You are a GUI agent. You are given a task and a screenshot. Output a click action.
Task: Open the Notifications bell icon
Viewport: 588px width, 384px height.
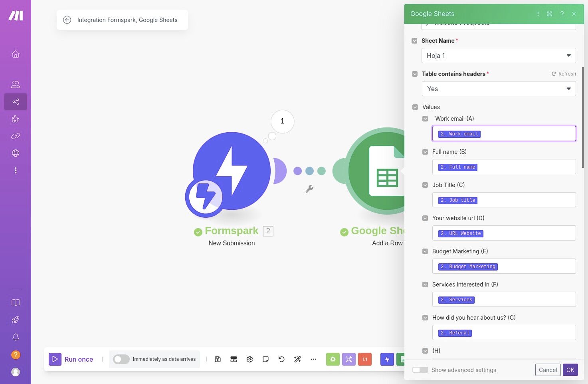tap(16, 337)
